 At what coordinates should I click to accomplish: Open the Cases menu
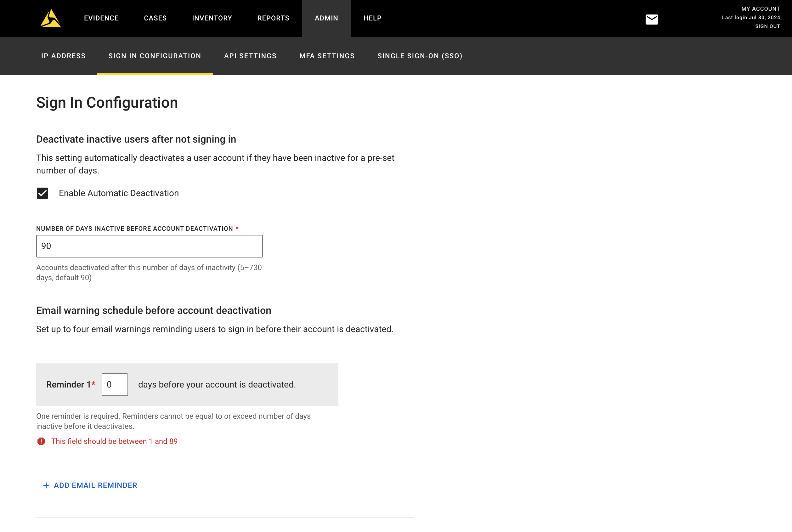point(156,18)
